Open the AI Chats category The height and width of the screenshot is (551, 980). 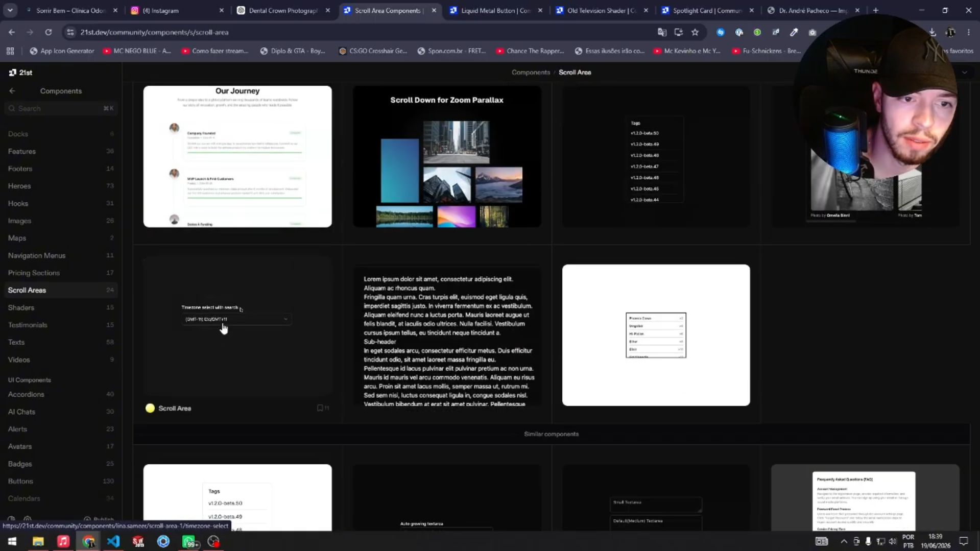61,412
